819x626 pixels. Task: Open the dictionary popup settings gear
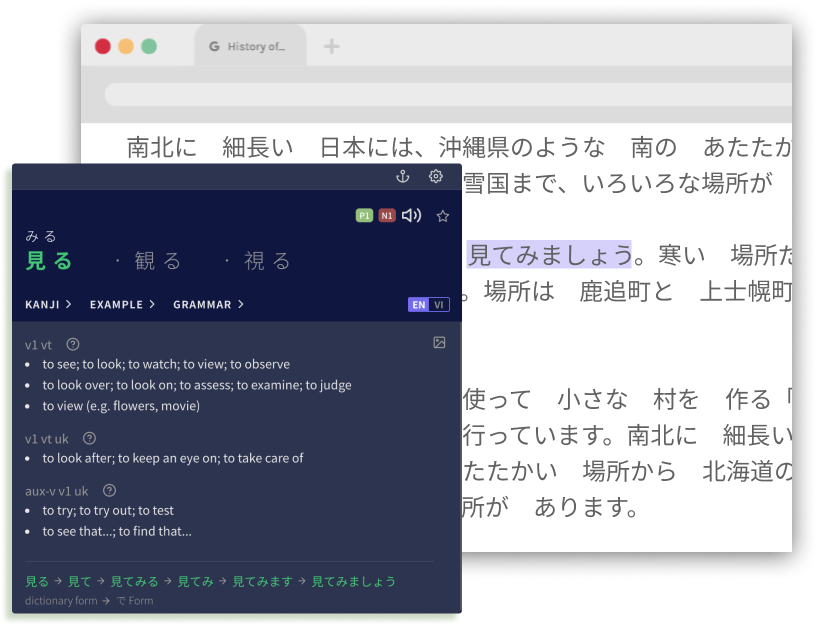(x=436, y=176)
